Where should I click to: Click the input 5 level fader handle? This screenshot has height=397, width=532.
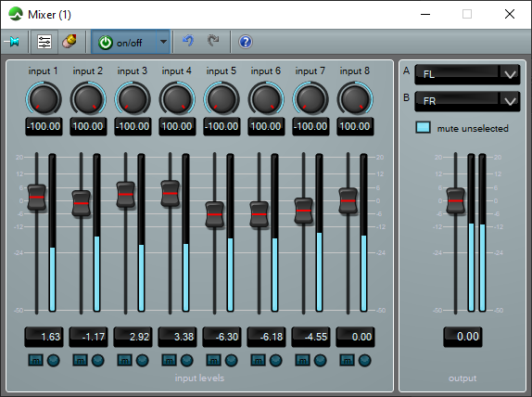[214, 214]
